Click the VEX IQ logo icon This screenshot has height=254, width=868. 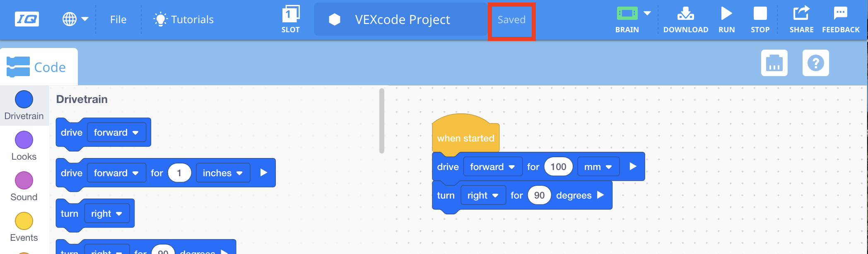(27, 19)
